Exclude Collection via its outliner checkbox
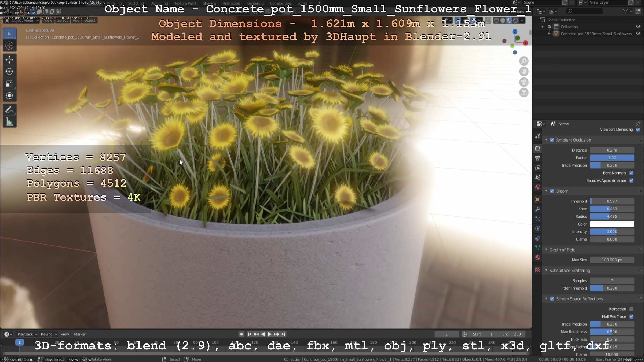Screen dimensions: 644x362 pyautogui.click(x=550, y=27)
